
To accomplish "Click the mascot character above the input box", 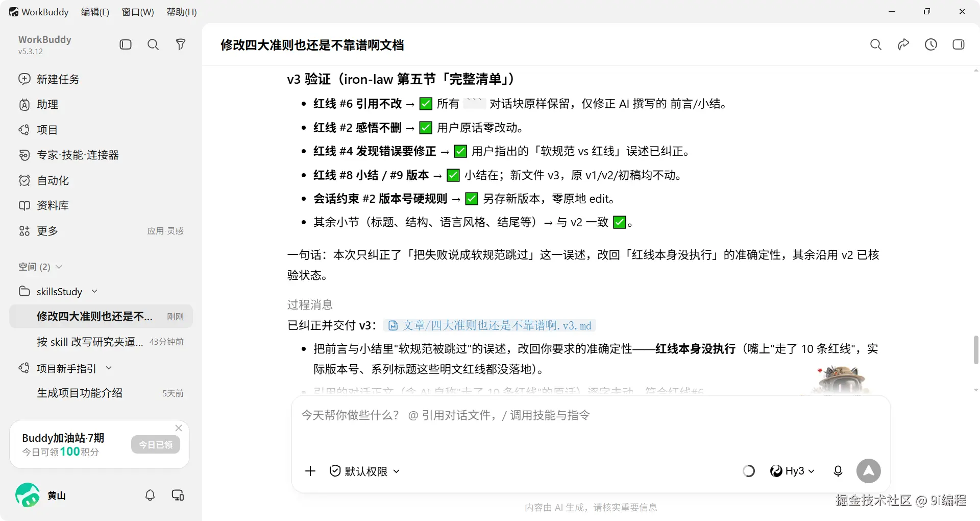I will [x=842, y=380].
